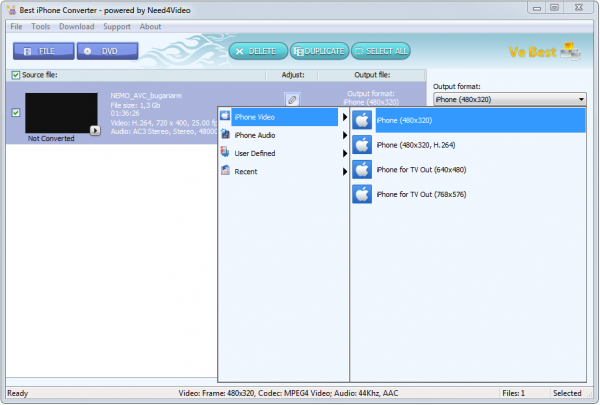This screenshot has width=600, height=405.
Task: Click the 'File size: 1,3 Gb' text
Action: (135, 105)
